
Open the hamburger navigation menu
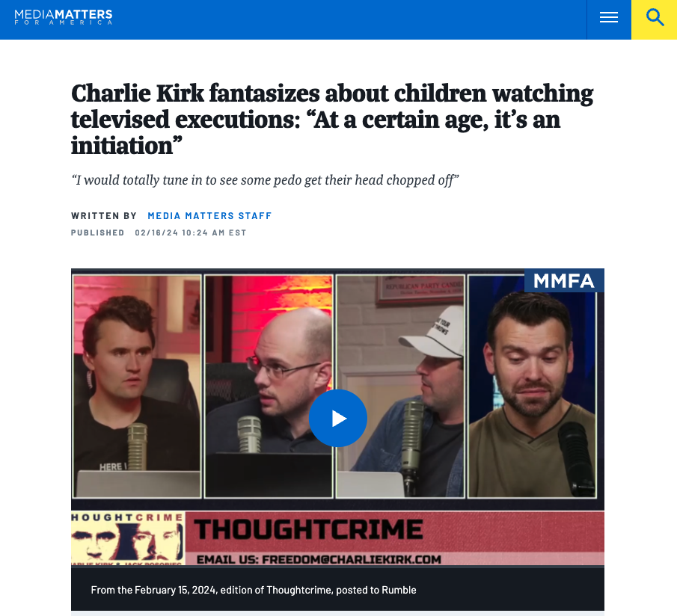pos(609,18)
